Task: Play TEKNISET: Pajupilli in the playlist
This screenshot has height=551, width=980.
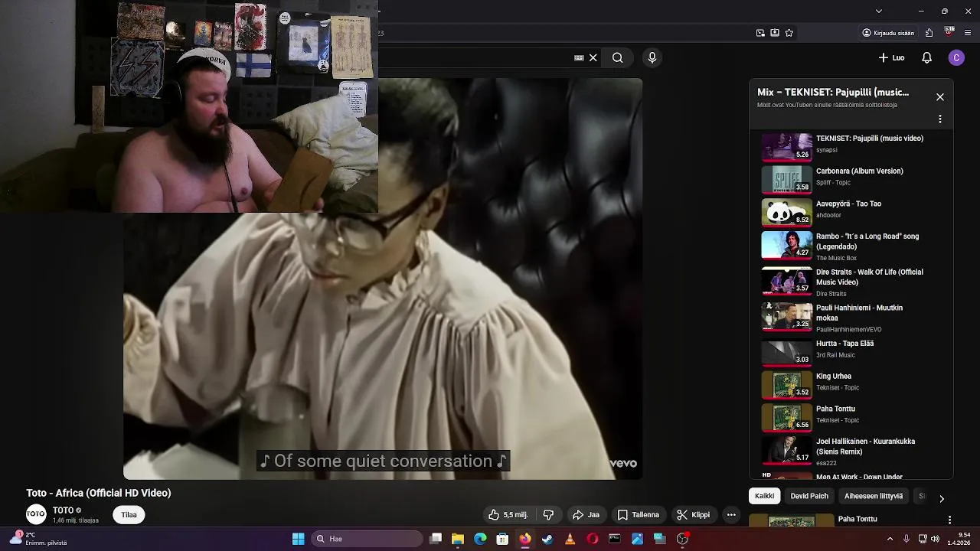Action: (848, 146)
